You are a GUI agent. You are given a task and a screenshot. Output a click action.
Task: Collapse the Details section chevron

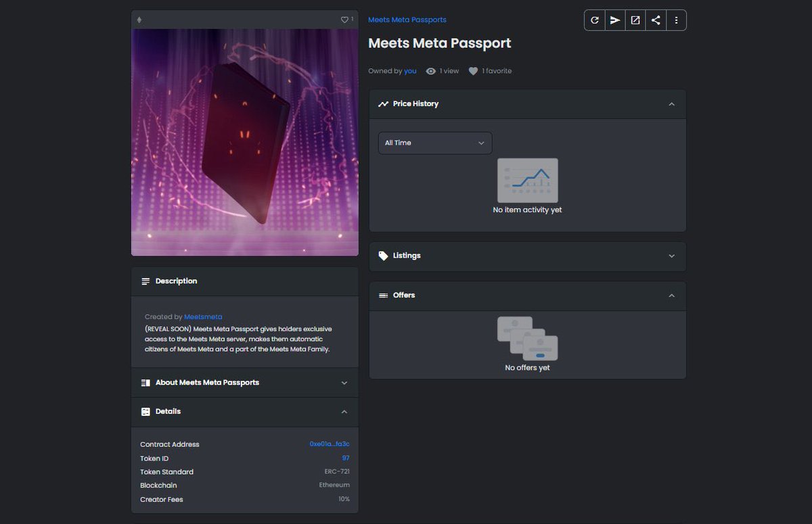(x=344, y=412)
